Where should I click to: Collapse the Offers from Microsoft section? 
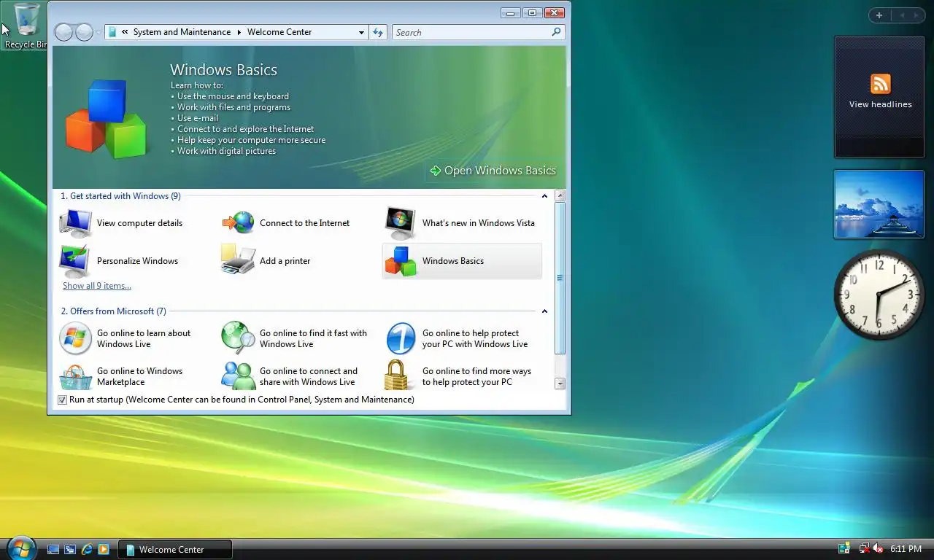544,311
